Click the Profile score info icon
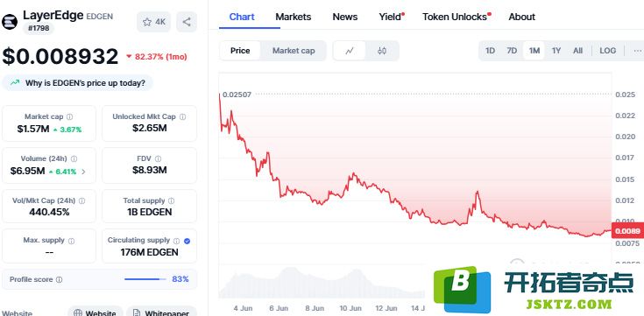This screenshot has width=644, height=316. point(60,280)
